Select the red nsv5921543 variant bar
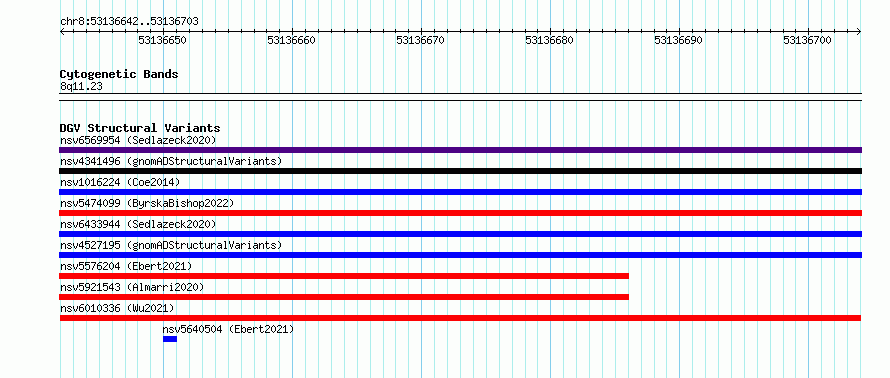The width and height of the screenshot is (890, 378). click(x=344, y=297)
